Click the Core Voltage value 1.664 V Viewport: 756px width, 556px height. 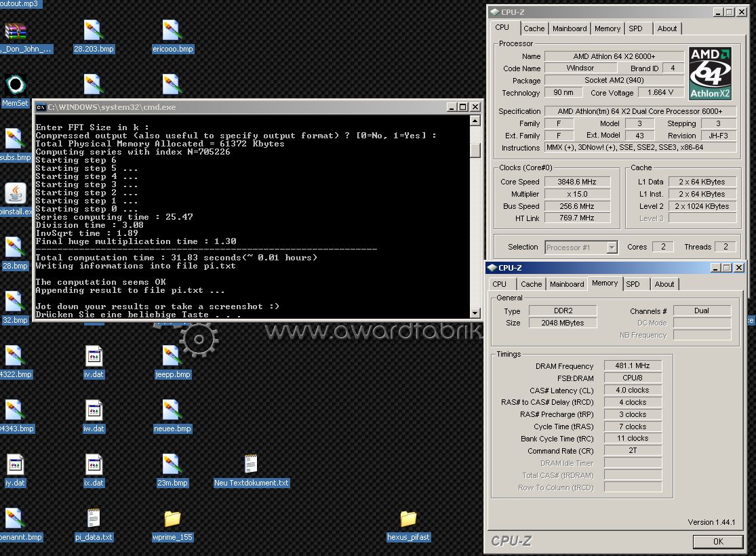(x=660, y=93)
